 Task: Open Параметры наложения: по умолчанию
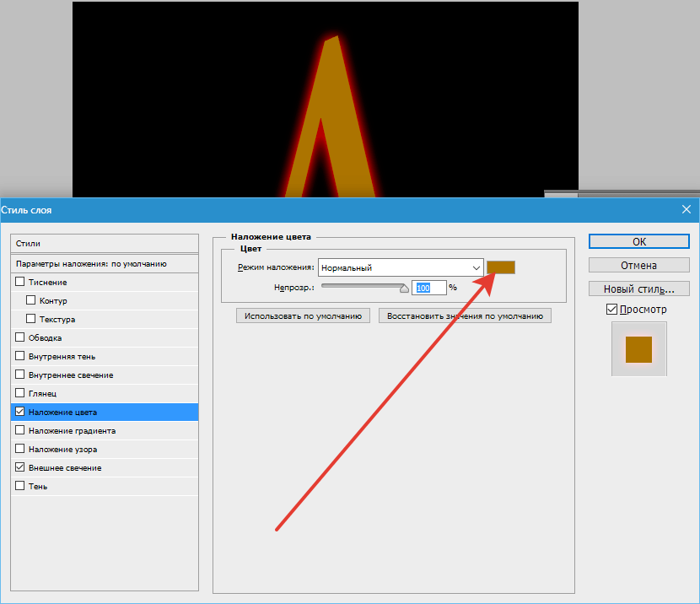91,264
